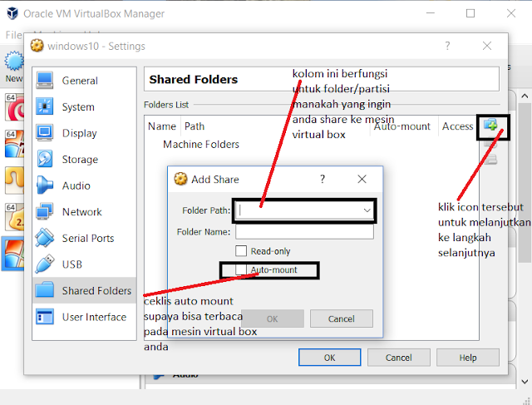Minimize the VirtualBox Manager window
532x405 pixels.
click(431, 13)
